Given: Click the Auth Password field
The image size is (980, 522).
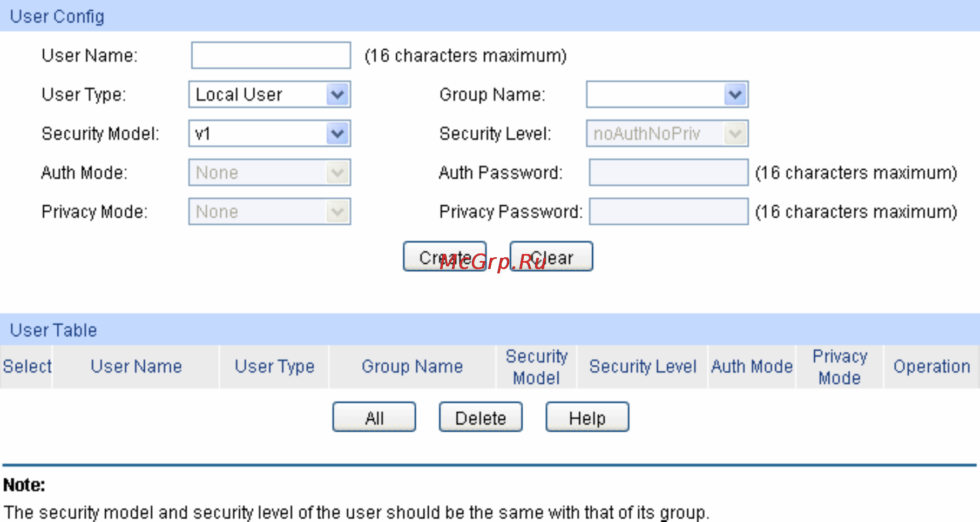Looking at the screenshot, I should pyautogui.click(x=668, y=172).
